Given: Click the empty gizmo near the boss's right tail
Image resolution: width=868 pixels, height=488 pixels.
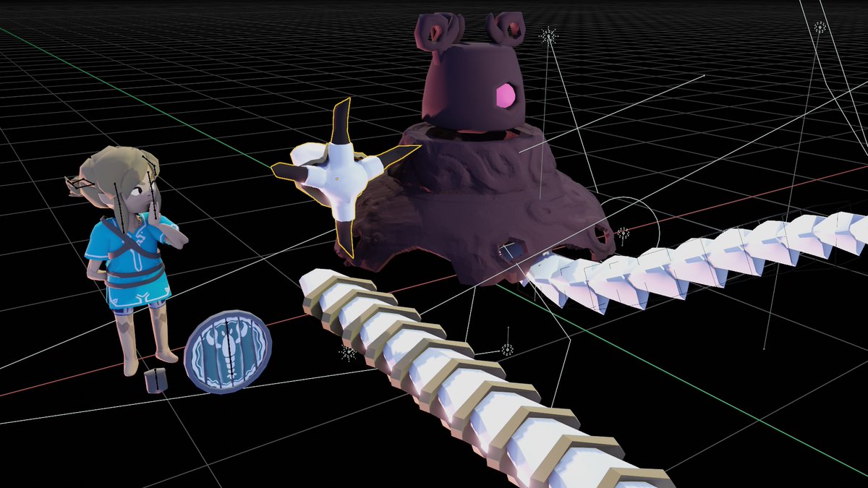Looking at the screenshot, I should tap(623, 233).
